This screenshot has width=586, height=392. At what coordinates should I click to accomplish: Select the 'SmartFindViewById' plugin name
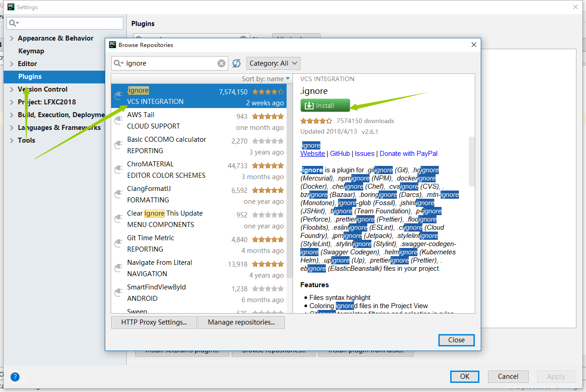click(157, 287)
